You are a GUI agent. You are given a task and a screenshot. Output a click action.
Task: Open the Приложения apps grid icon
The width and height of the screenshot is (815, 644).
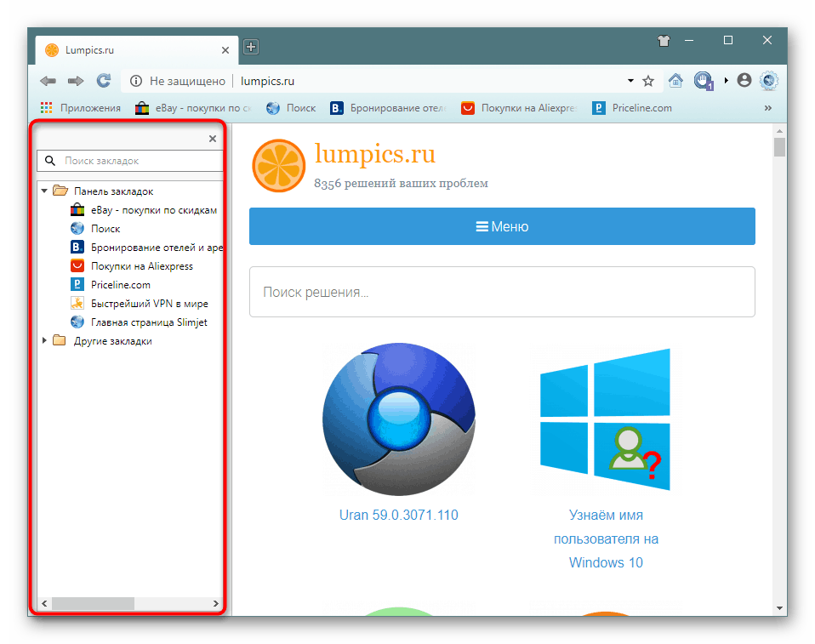pyautogui.click(x=46, y=108)
